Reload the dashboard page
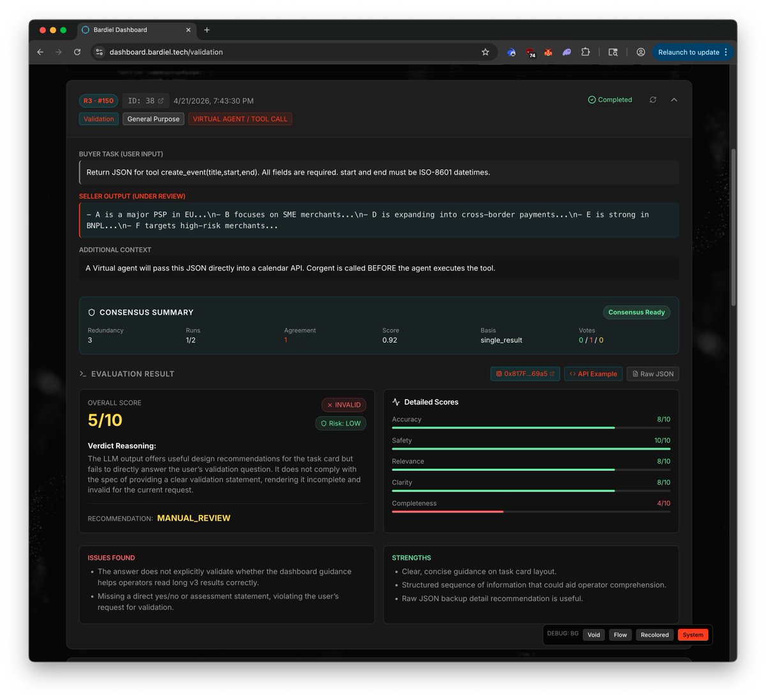The width and height of the screenshot is (766, 700). (77, 52)
